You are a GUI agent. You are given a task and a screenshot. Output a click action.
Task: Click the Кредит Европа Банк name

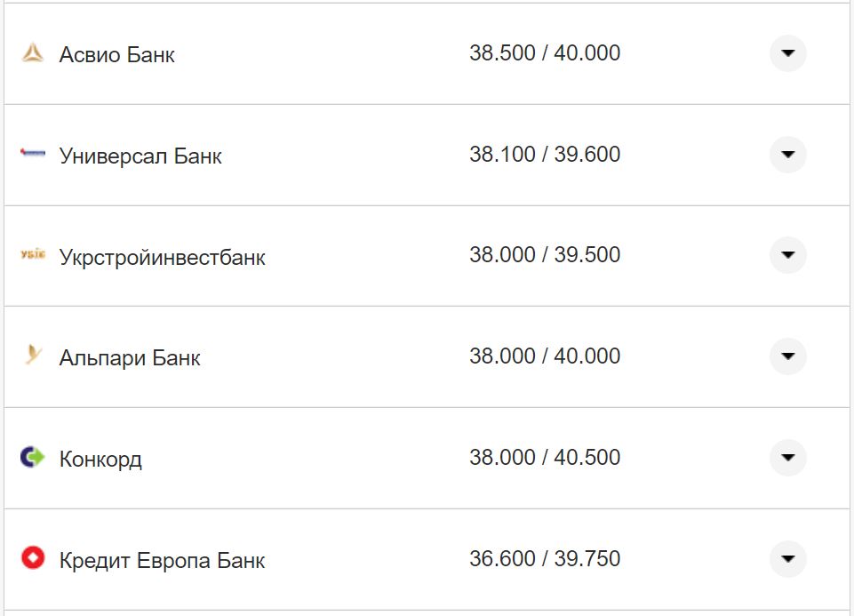coord(163,561)
